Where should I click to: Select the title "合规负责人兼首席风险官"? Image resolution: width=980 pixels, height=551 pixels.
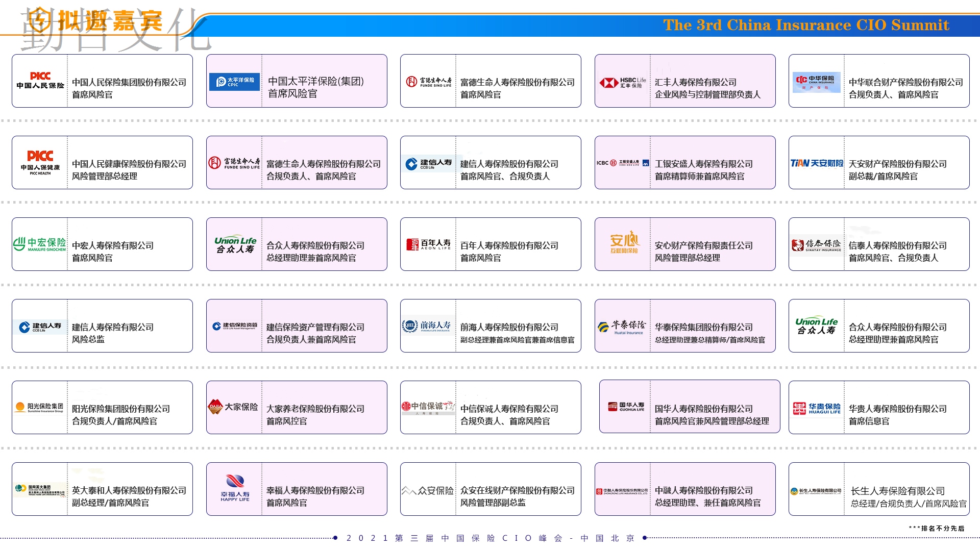(x=311, y=339)
